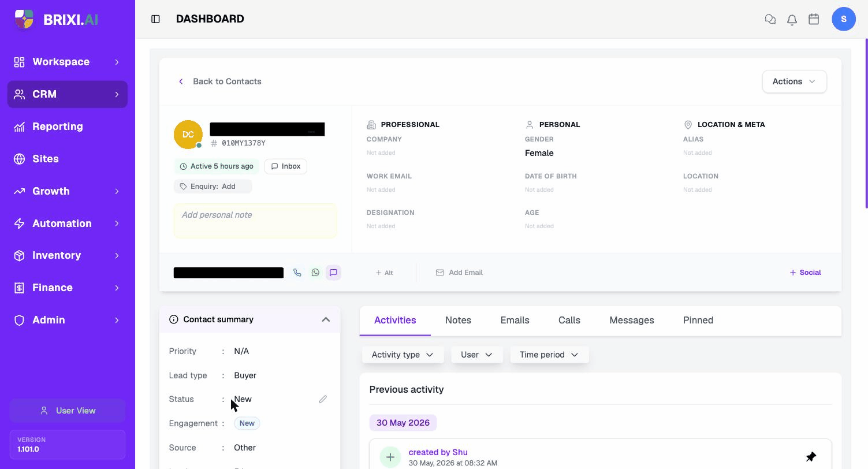Click Add Email
The image size is (868, 469).
pyautogui.click(x=459, y=273)
